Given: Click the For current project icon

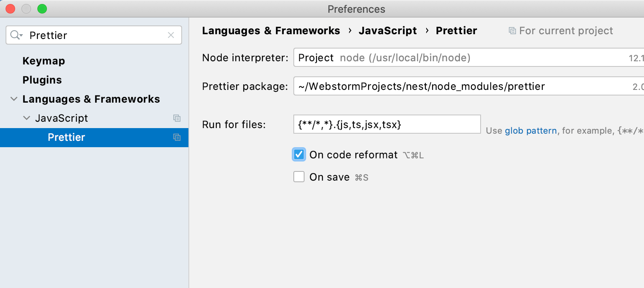Looking at the screenshot, I should point(512,31).
